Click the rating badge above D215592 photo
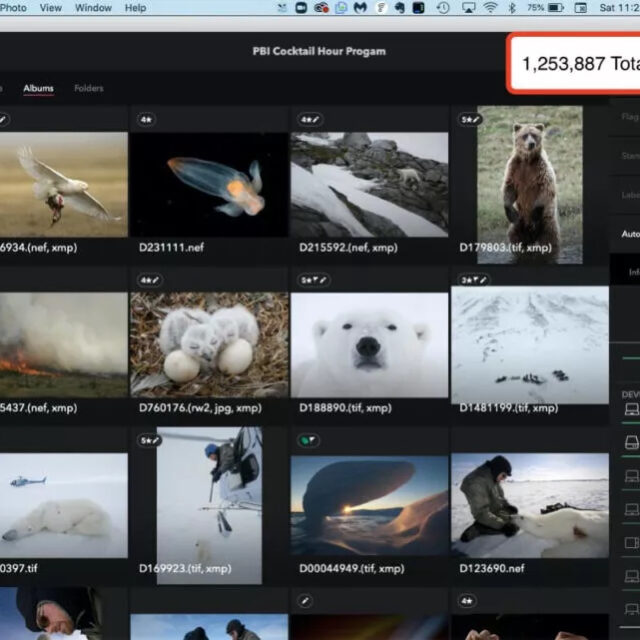Screen dimensions: 640x640 (310, 120)
